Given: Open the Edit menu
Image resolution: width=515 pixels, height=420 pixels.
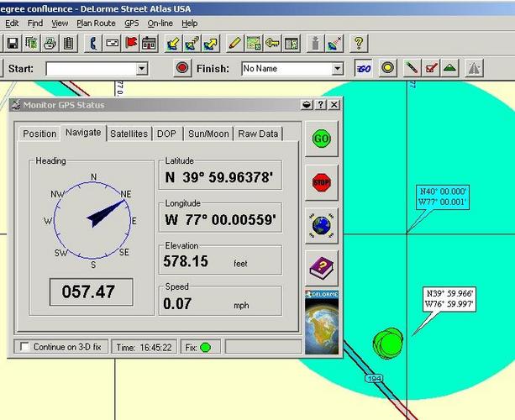Looking at the screenshot, I should coord(12,24).
